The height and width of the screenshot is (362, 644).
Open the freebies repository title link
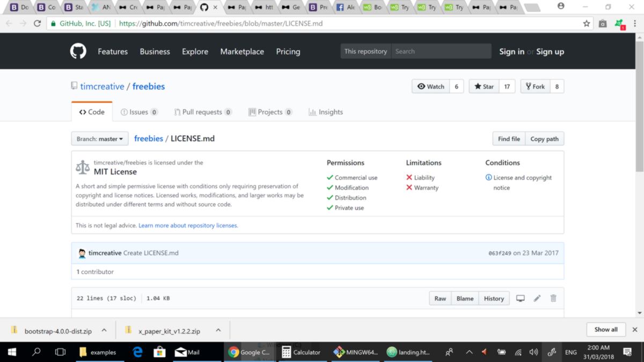149,86
